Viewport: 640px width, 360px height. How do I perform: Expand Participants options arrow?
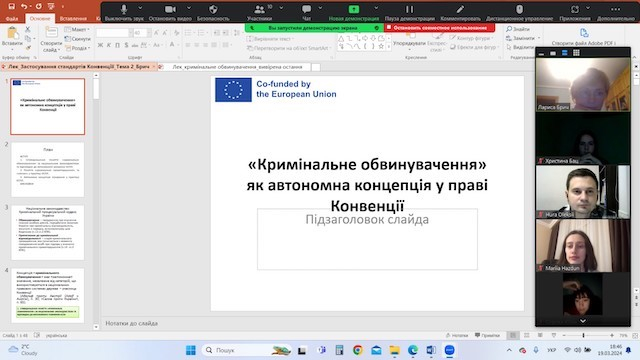[x=281, y=8]
